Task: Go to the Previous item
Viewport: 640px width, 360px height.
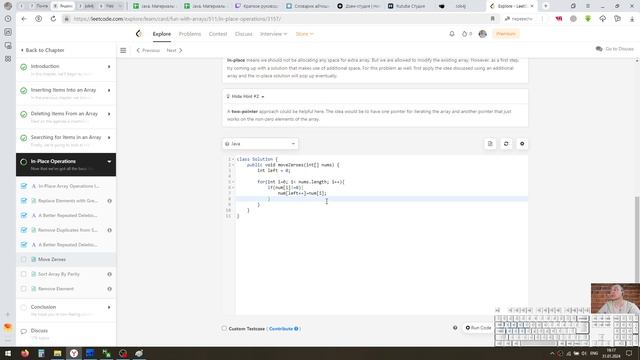Action: pyautogui.click(x=148, y=50)
